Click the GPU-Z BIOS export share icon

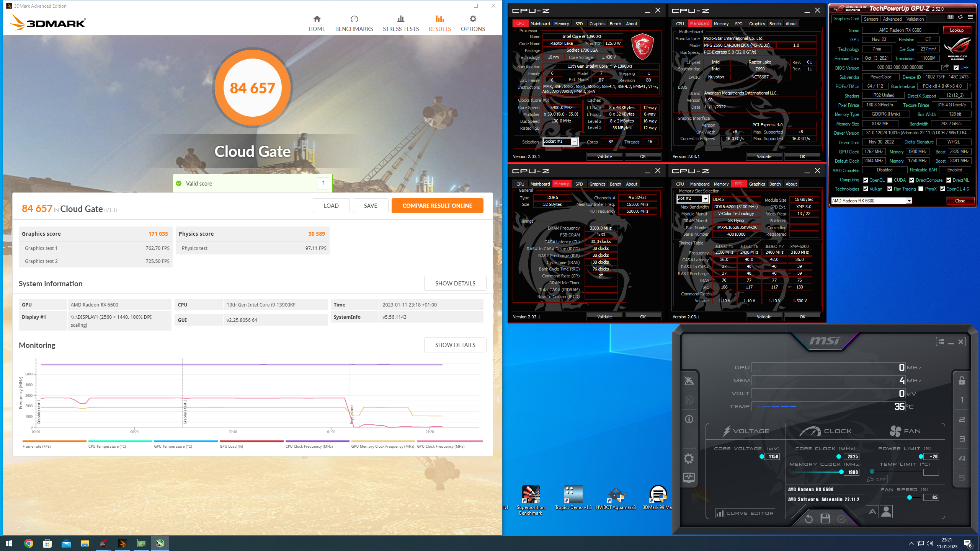945,67
